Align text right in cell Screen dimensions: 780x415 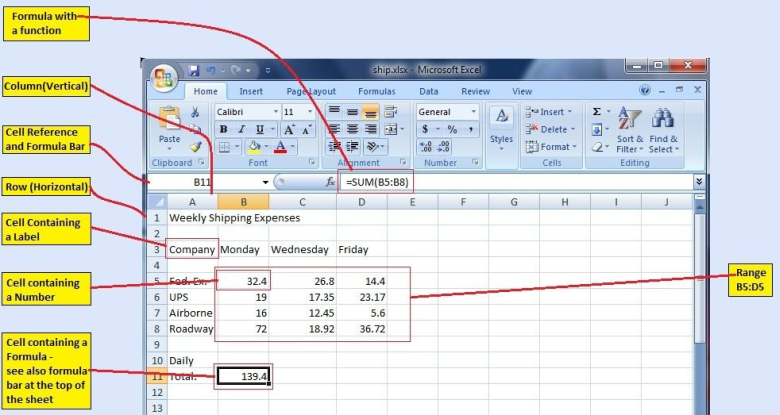point(371,129)
